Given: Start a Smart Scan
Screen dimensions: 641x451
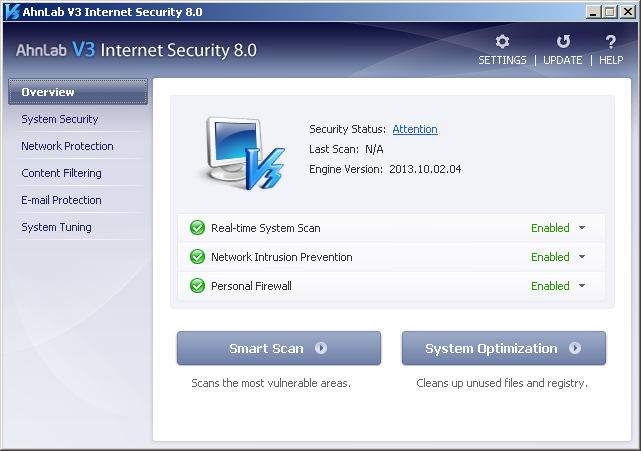Looking at the screenshot, I should (279, 349).
